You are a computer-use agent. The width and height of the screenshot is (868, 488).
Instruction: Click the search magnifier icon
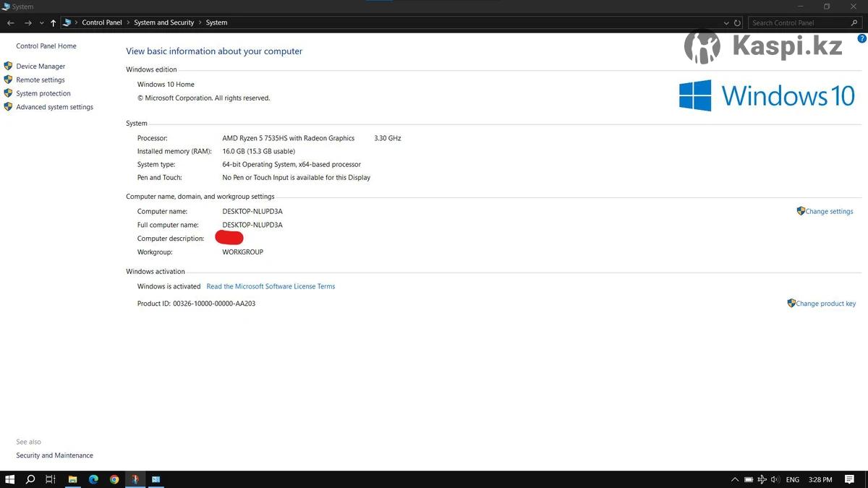click(x=854, y=23)
